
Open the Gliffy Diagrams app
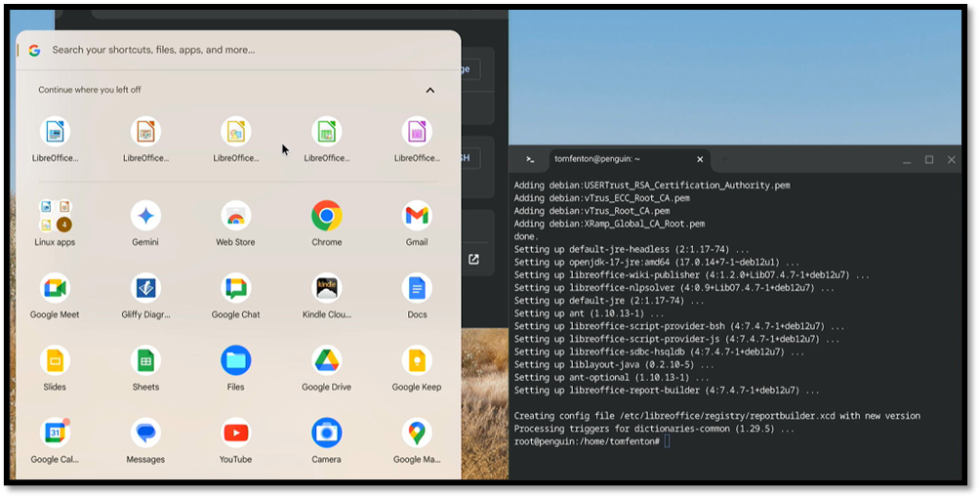(x=145, y=288)
